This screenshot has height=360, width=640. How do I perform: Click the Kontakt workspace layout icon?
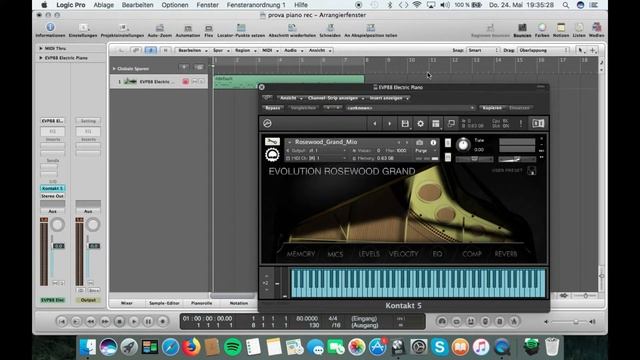click(x=436, y=123)
